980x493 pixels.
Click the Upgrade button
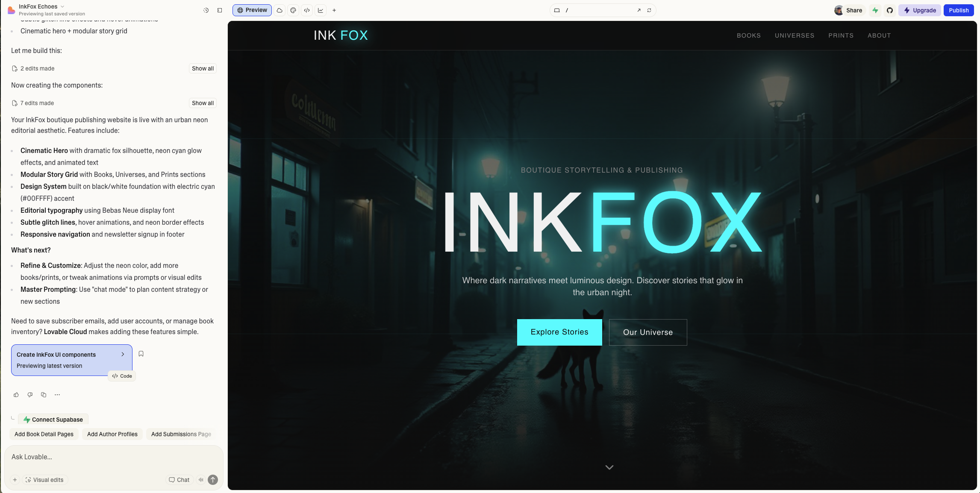920,10
